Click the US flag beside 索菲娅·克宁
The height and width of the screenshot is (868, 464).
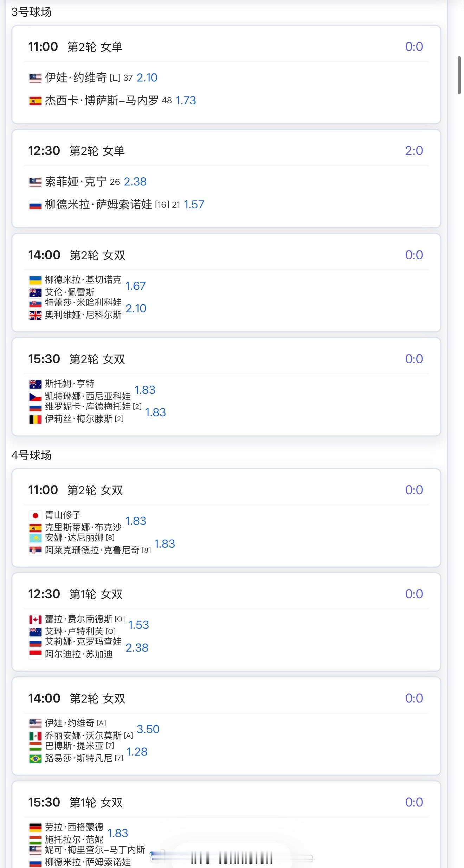[35, 182]
